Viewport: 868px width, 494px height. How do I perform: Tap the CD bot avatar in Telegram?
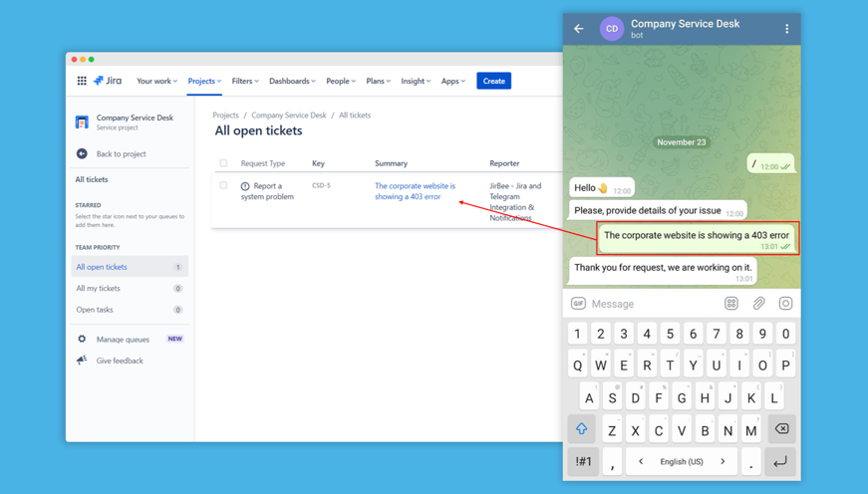[612, 29]
